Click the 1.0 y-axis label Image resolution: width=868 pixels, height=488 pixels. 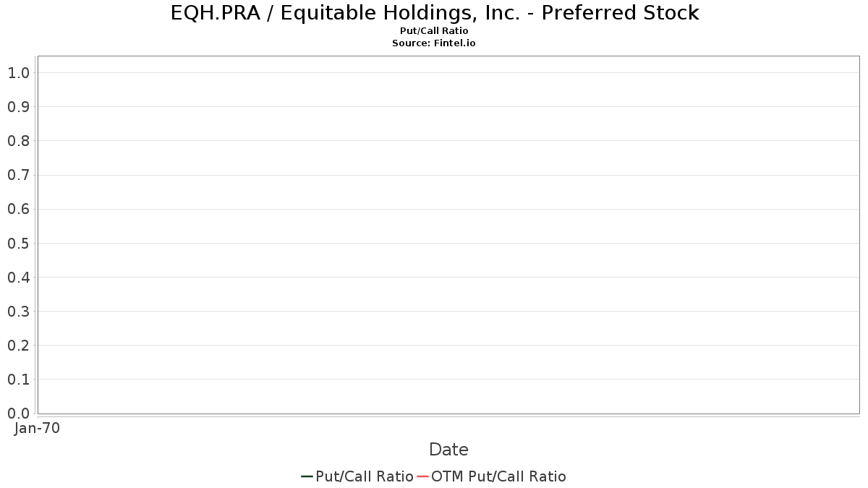point(18,72)
